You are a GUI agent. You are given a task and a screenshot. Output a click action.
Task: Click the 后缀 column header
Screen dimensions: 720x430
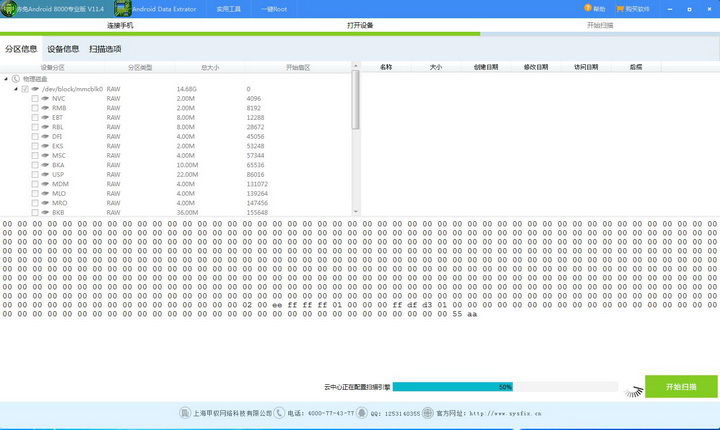pos(636,67)
